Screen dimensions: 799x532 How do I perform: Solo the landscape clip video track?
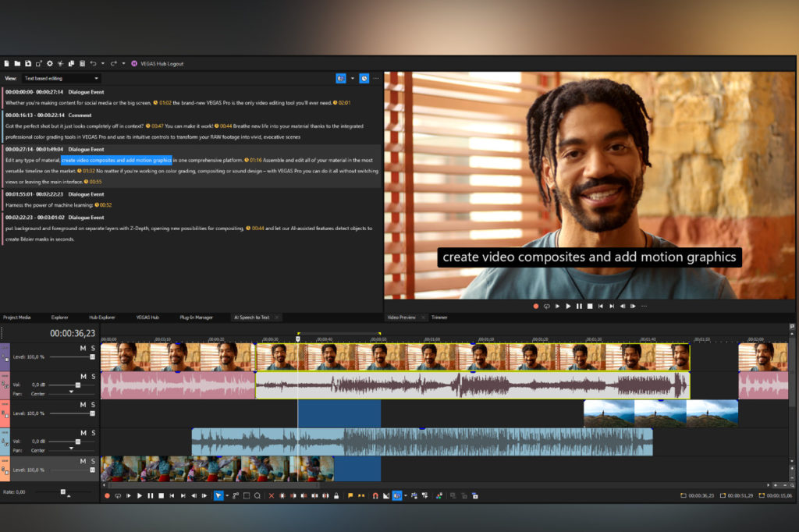click(93, 405)
